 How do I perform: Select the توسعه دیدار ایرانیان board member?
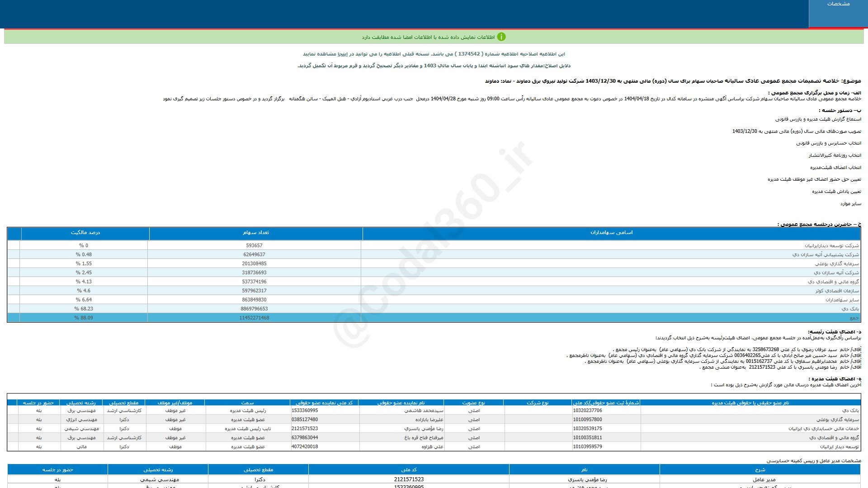tap(840, 447)
